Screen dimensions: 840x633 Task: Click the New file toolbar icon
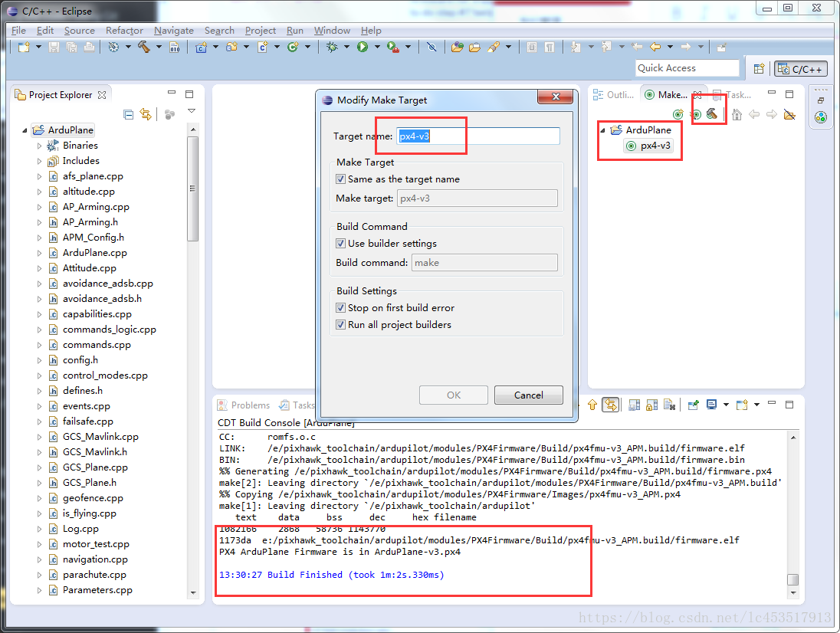pos(24,47)
